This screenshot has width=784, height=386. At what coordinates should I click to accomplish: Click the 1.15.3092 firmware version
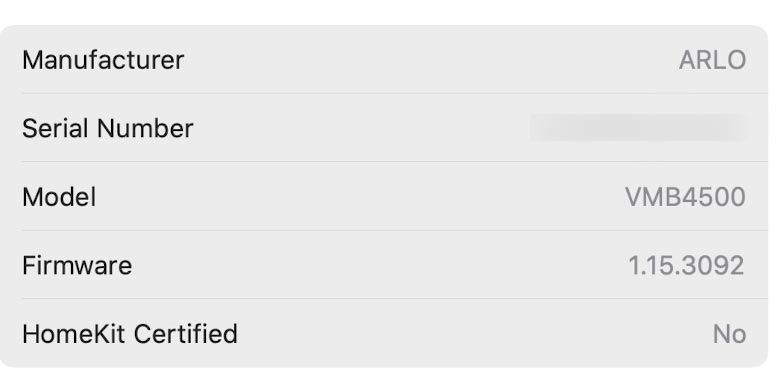point(686,266)
